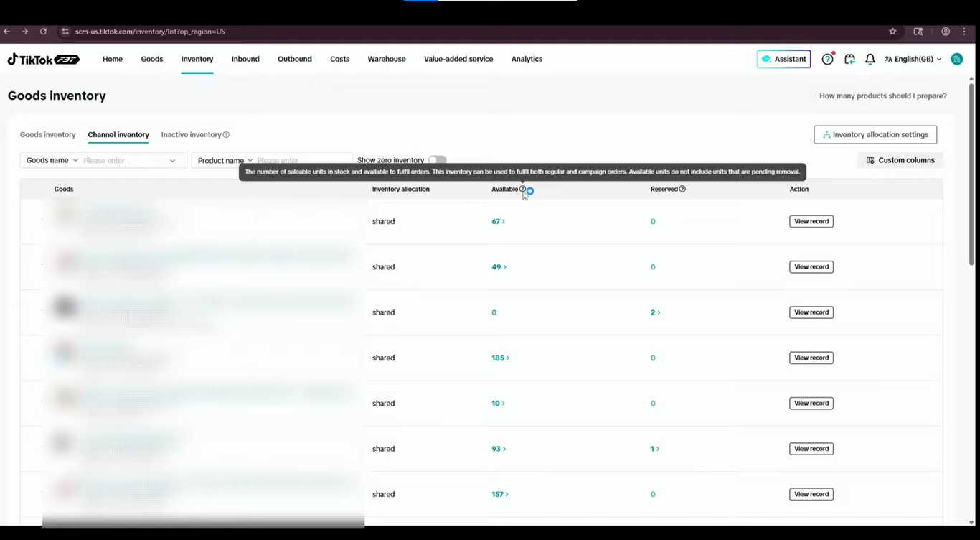The height and width of the screenshot is (540, 980).
Task: Toggle the Show zero inventory switch
Action: 437,160
